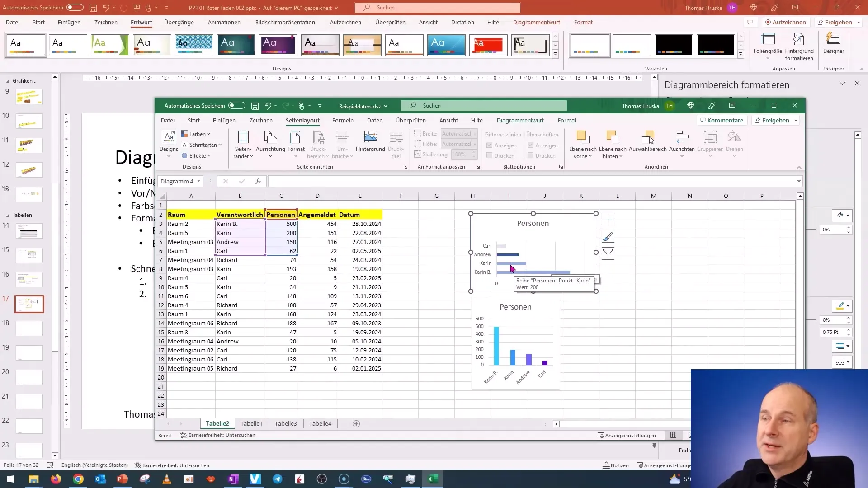Click Barrierefreiheit: Untersuchen in Excel status bar
Viewport: 868px width, 488px height.
point(218,436)
